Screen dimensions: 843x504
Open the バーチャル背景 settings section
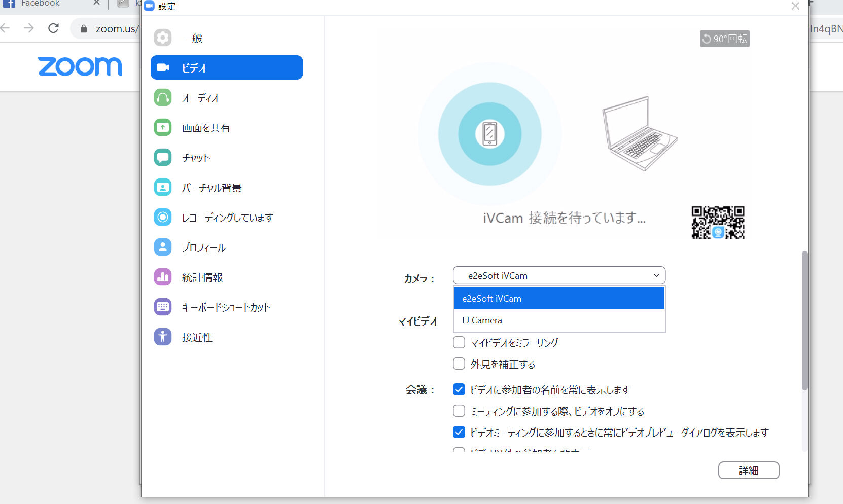tap(227, 187)
